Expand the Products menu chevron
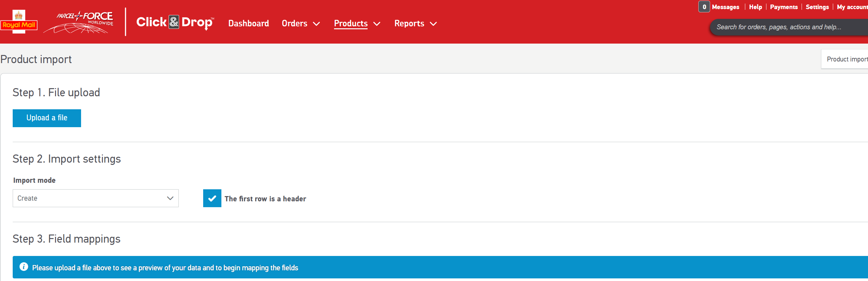Image resolution: width=868 pixels, height=281 pixels. click(377, 23)
